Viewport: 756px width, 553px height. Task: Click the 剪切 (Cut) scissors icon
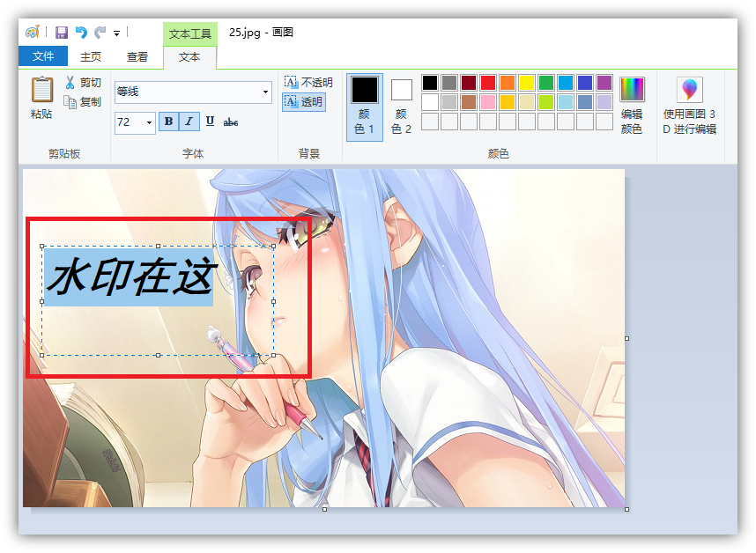(x=70, y=83)
